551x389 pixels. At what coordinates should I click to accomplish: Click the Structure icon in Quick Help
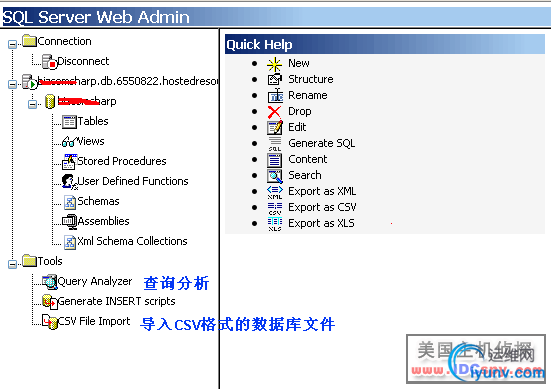pyautogui.click(x=274, y=79)
